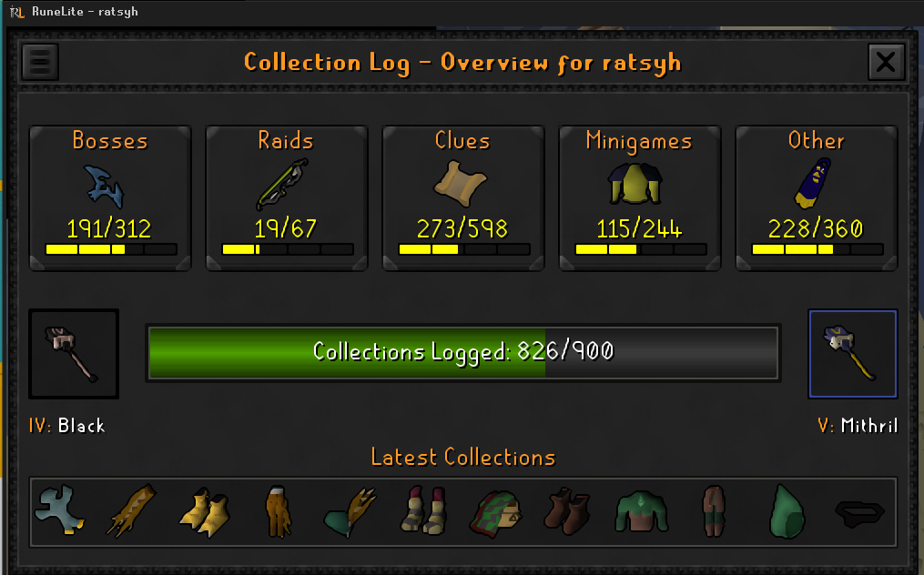The width and height of the screenshot is (924, 575).
Task: Open the Bosses collection category
Action: [x=110, y=198]
